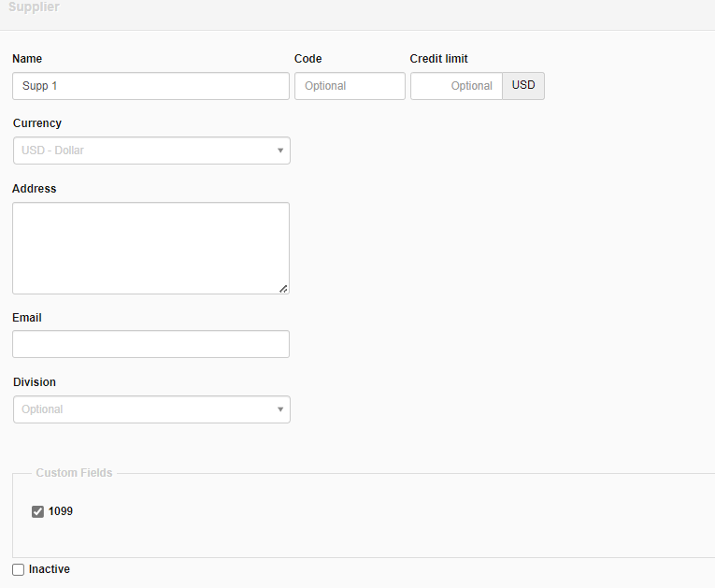Click the Inactive label text
The image size is (715, 588).
point(50,569)
